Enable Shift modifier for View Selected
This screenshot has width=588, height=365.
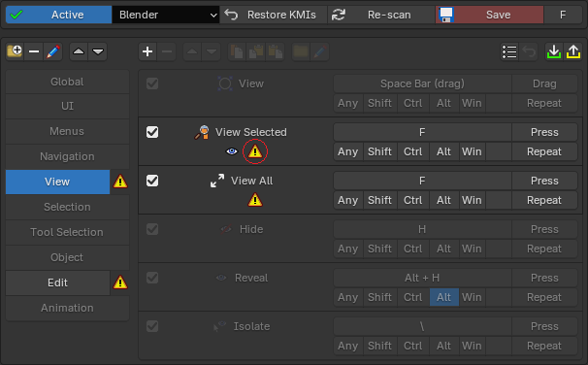click(379, 151)
